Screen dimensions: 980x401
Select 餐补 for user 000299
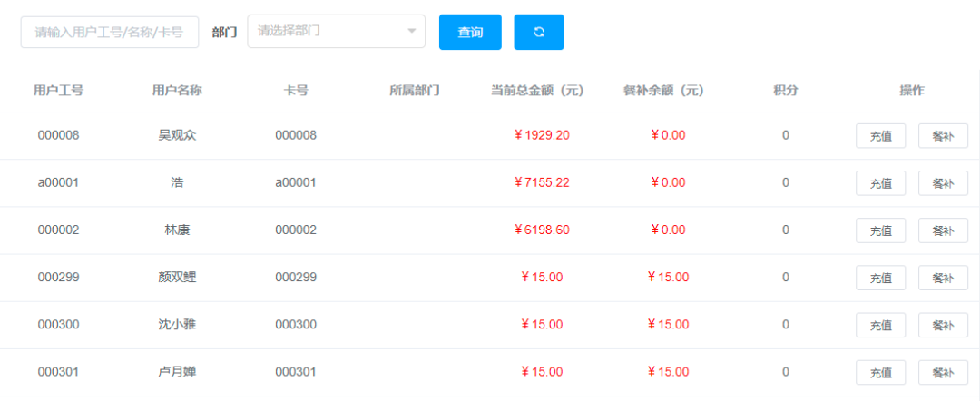coord(943,278)
